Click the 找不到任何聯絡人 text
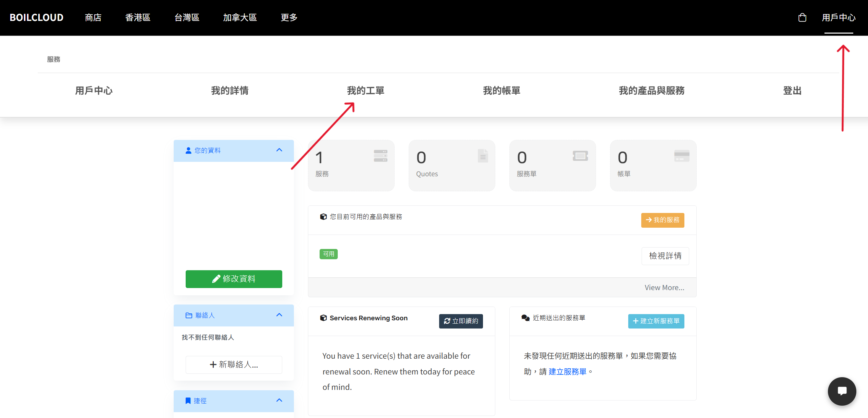 (208, 337)
